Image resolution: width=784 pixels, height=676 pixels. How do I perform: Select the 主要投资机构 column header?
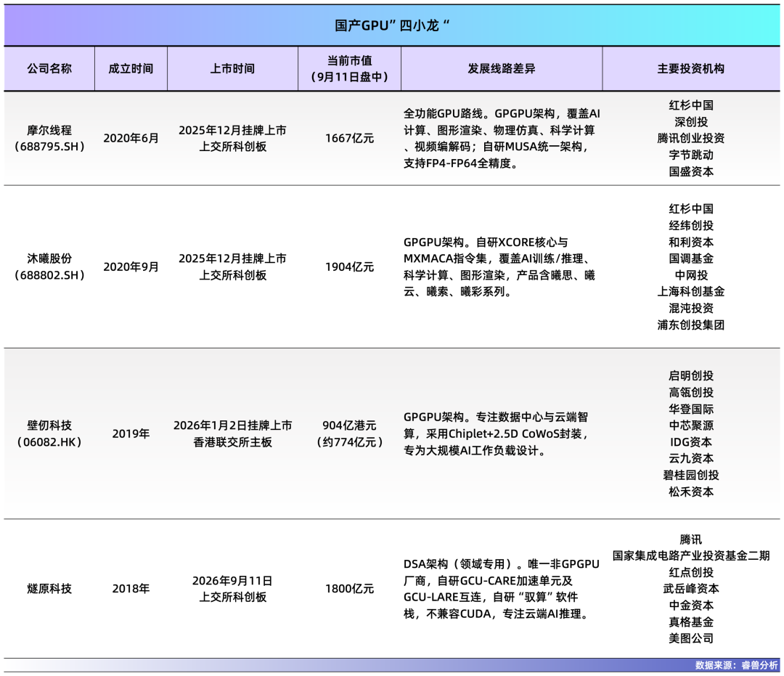pos(691,68)
